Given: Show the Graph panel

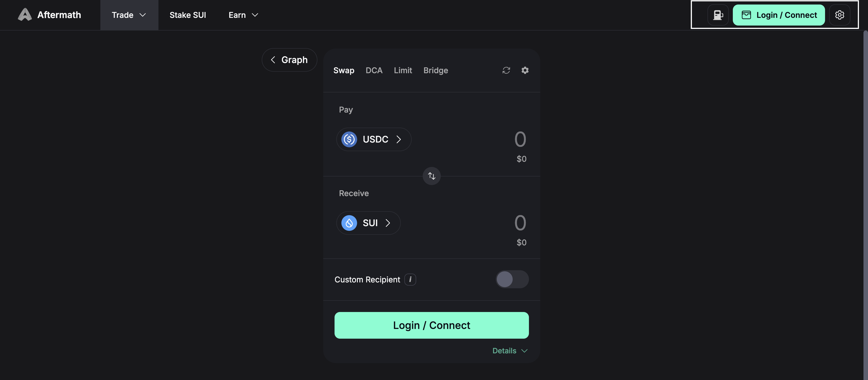Looking at the screenshot, I should click(x=289, y=60).
